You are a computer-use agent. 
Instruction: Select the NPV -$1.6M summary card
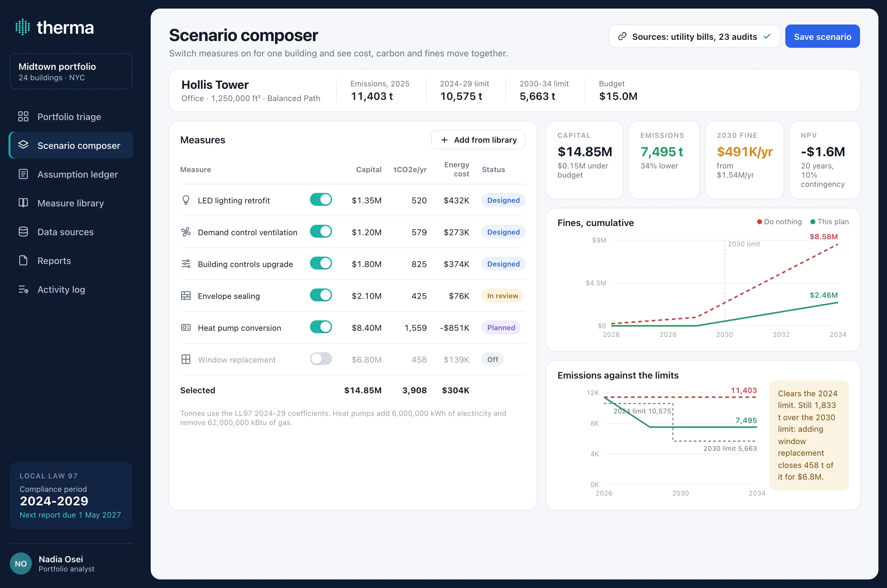tap(825, 160)
